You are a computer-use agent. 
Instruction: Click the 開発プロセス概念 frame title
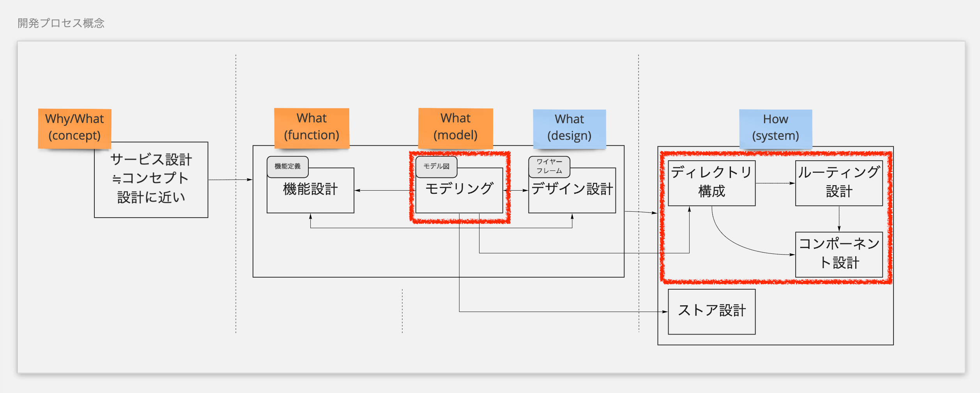click(x=61, y=23)
